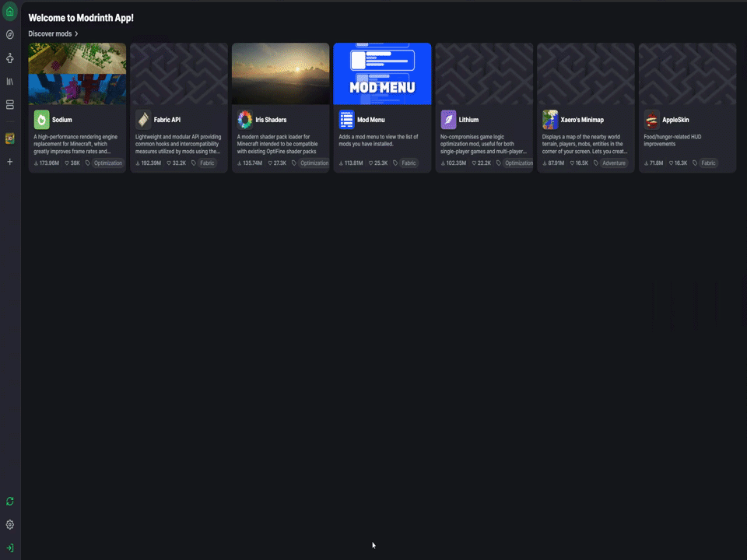747x560 pixels.
Task: Click the Fabric tag on Mod Menu card
Action: point(409,163)
